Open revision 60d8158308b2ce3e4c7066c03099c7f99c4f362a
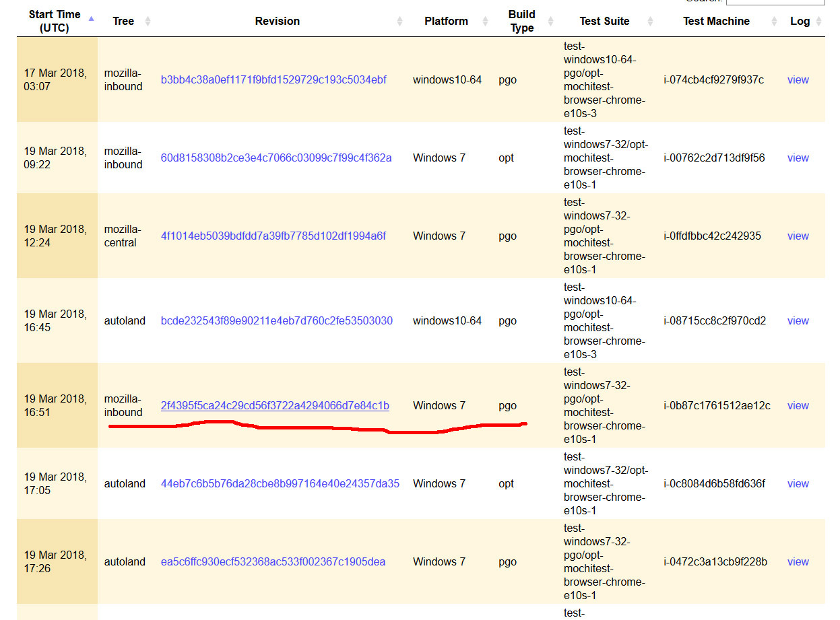The height and width of the screenshot is (620, 840). (276, 158)
